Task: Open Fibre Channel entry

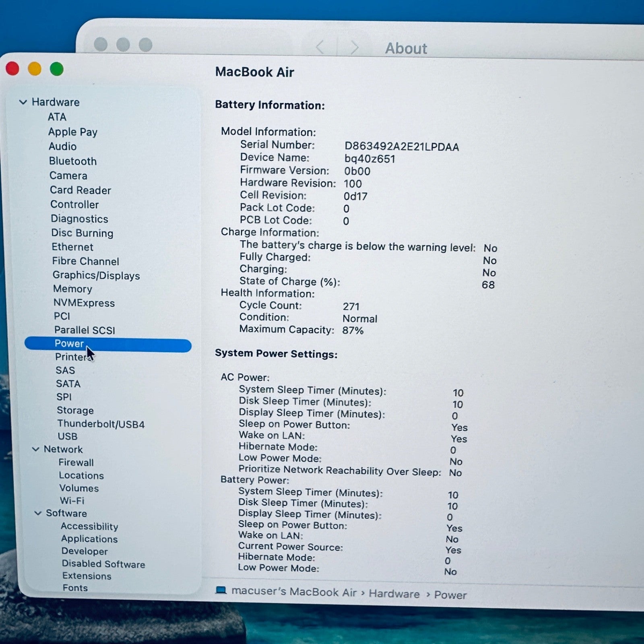Action: [85, 261]
